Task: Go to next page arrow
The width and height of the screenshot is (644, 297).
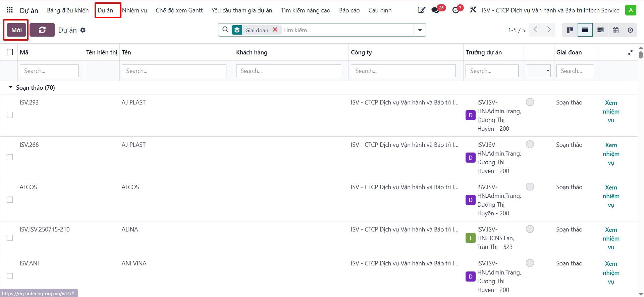Action: click(x=549, y=30)
